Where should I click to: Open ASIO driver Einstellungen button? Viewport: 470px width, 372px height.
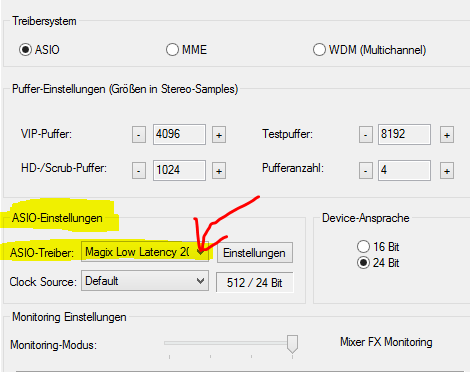coord(255,253)
